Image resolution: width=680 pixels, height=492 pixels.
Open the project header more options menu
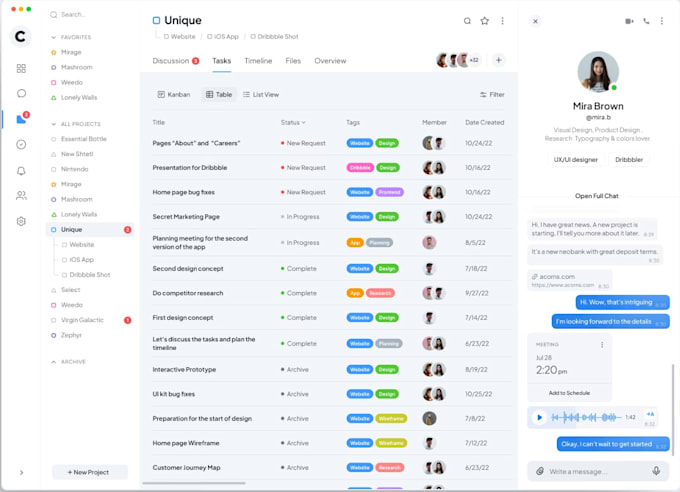click(x=503, y=21)
